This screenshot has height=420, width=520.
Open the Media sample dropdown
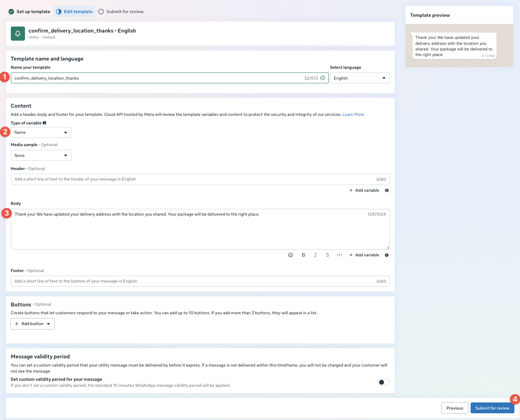pyautogui.click(x=41, y=155)
